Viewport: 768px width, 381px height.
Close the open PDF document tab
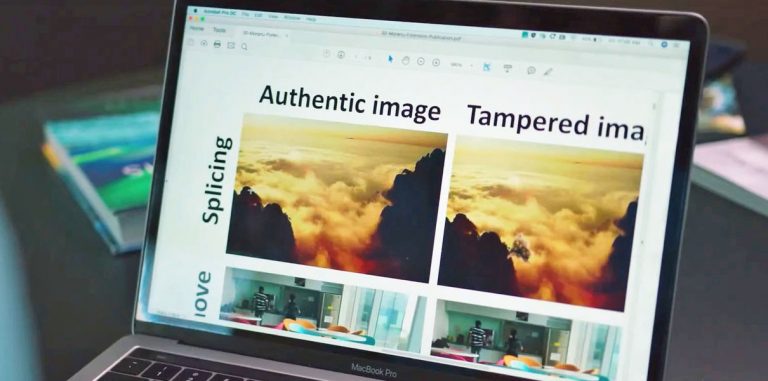[x=287, y=36]
